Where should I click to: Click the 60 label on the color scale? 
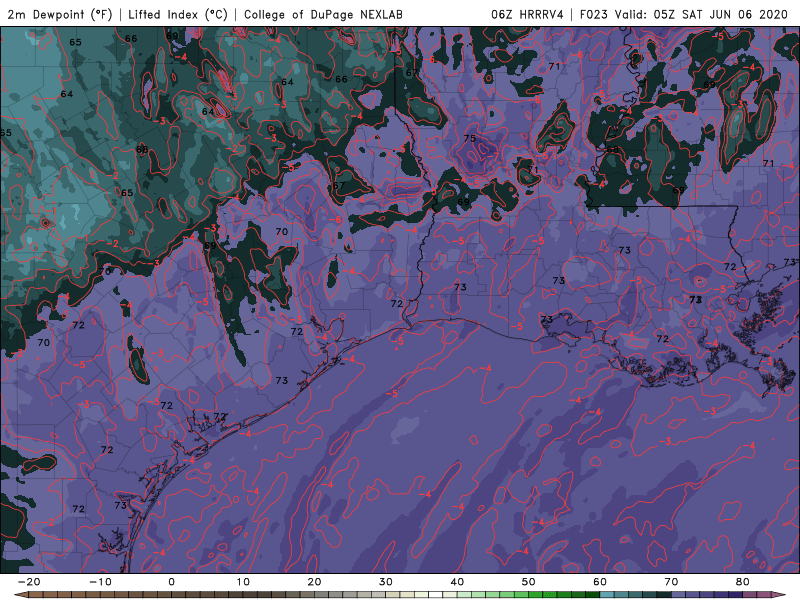point(600,582)
